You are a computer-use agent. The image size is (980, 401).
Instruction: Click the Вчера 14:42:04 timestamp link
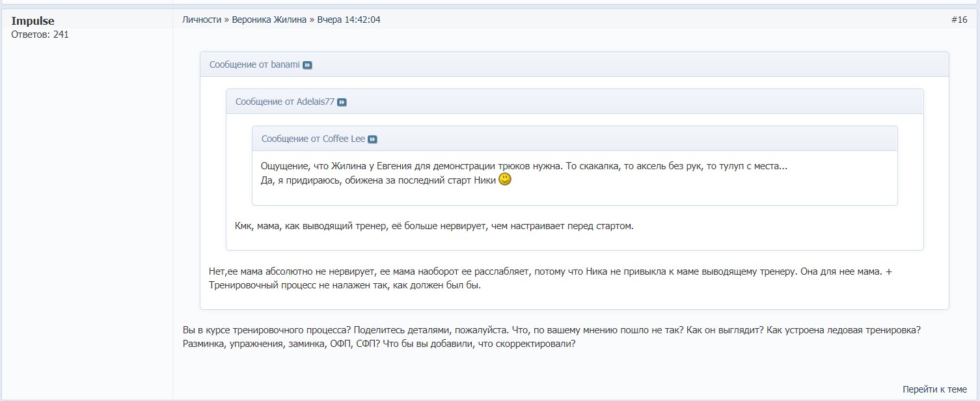(x=349, y=20)
